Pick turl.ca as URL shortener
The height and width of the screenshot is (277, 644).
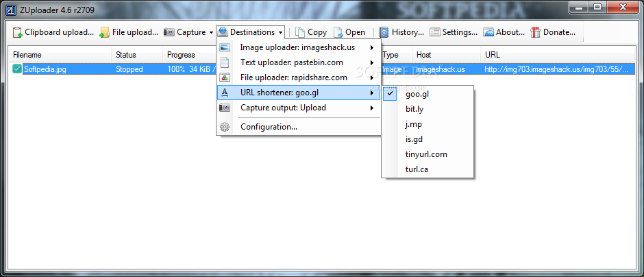pyautogui.click(x=428, y=169)
